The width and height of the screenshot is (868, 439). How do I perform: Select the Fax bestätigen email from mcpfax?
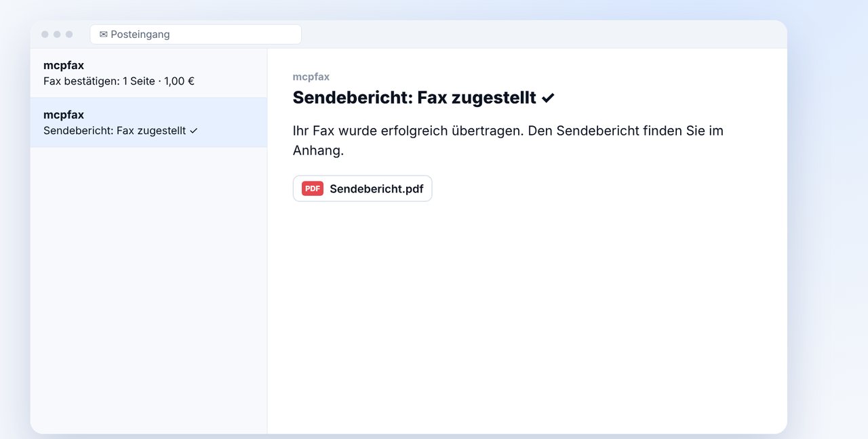point(149,73)
